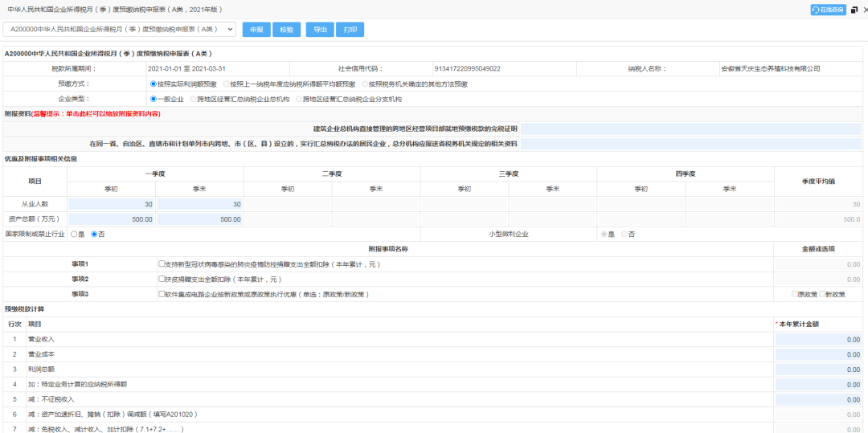
Task: Click the 一季度 季初 从业人数 field
Action: click(111, 205)
